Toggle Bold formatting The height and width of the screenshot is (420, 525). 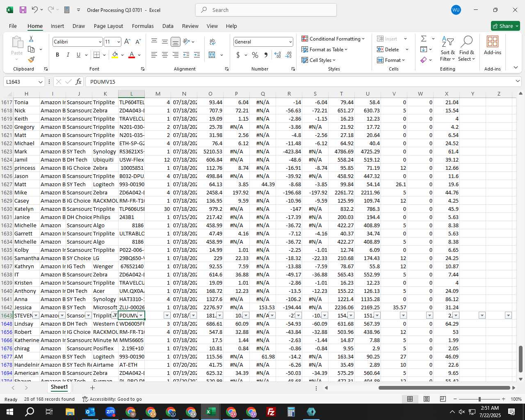click(x=57, y=55)
